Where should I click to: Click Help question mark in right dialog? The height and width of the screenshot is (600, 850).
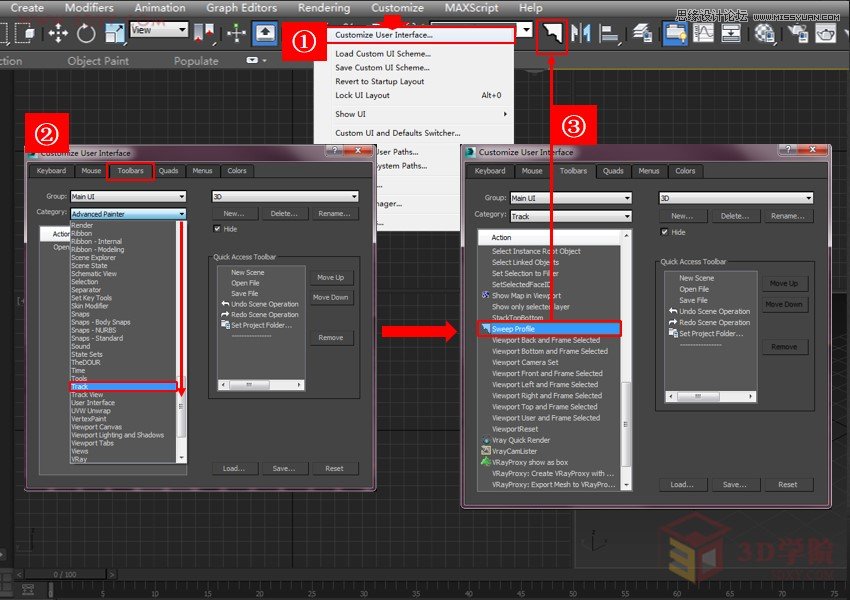(788, 149)
